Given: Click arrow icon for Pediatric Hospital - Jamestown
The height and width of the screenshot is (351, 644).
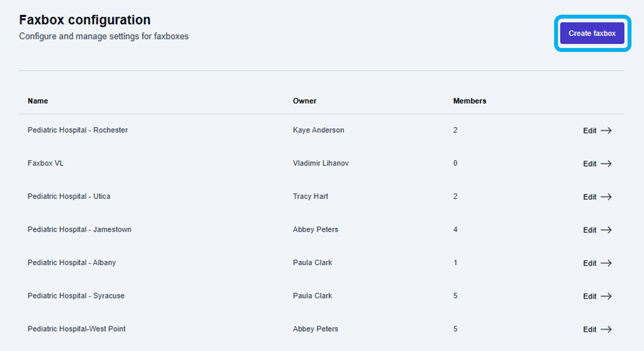Looking at the screenshot, I should tap(606, 230).
